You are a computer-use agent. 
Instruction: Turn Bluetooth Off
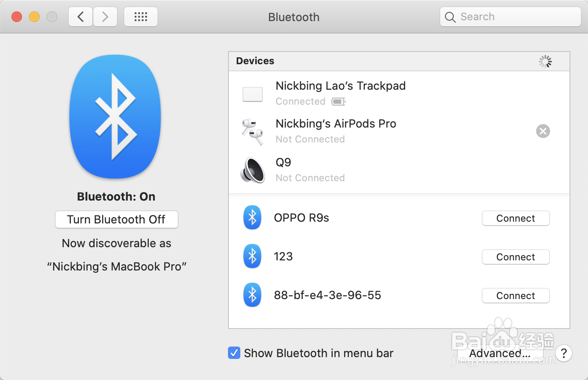(x=116, y=219)
